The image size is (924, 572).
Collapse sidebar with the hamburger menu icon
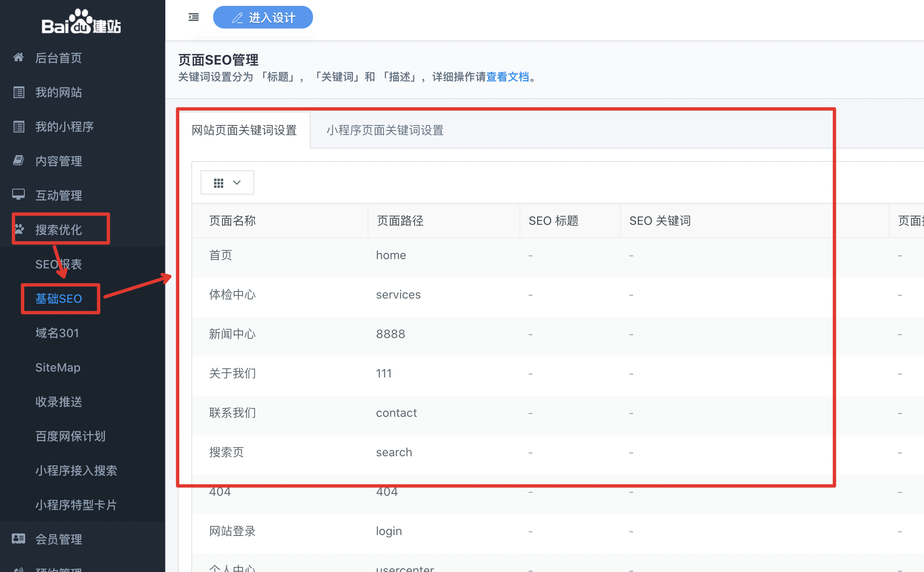point(193,17)
